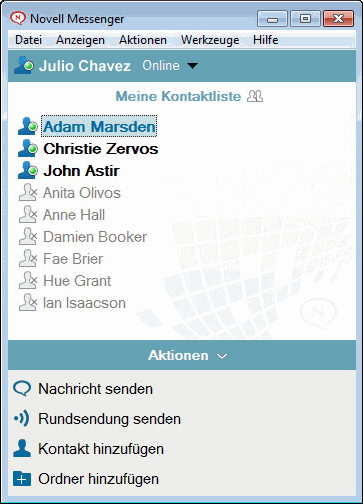The width and height of the screenshot is (363, 504).
Task: Open the Werkzeuge menu
Action: click(210, 40)
